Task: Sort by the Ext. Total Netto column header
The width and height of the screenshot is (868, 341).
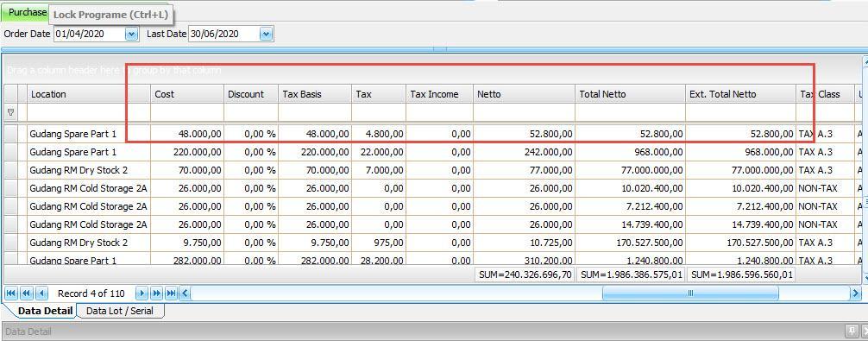Action: point(740,94)
